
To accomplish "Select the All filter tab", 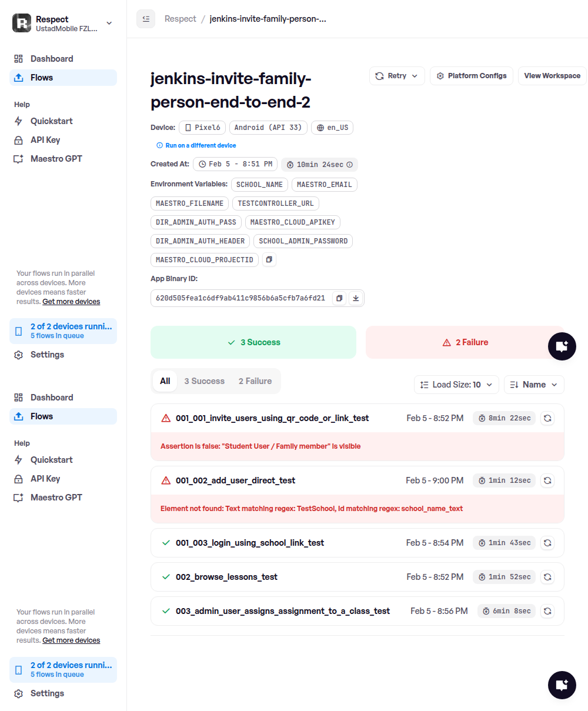I will (165, 381).
